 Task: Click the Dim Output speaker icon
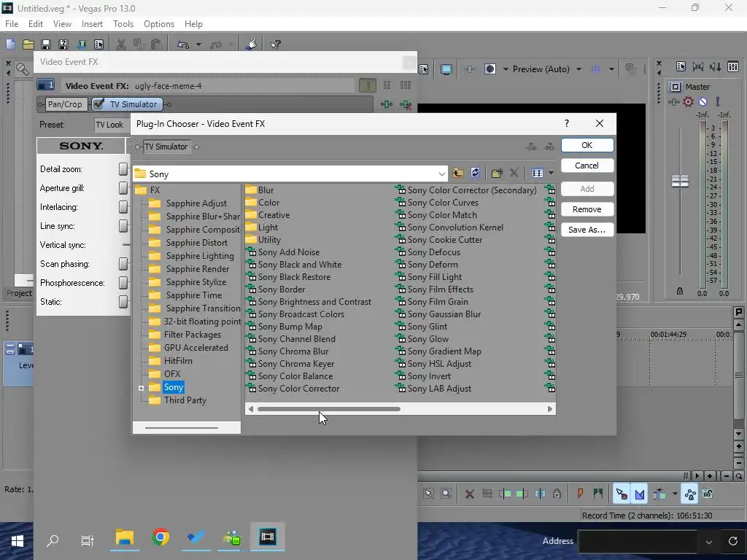point(716,66)
